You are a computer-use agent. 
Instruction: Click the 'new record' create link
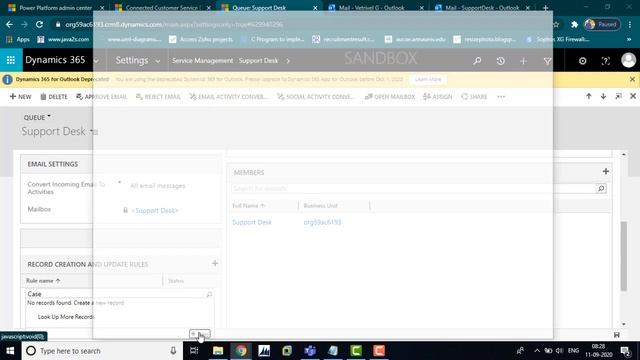pos(110,303)
